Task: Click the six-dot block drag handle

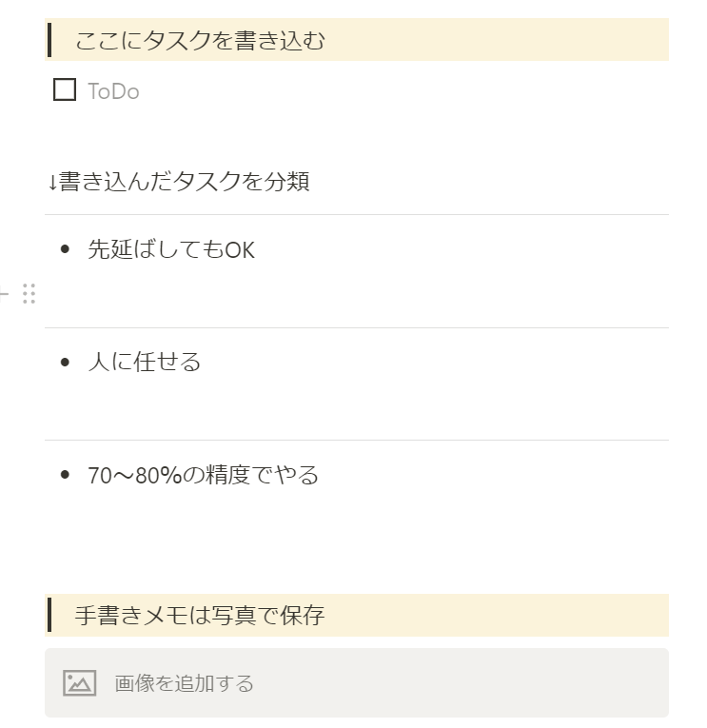Action: click(29, 293)
